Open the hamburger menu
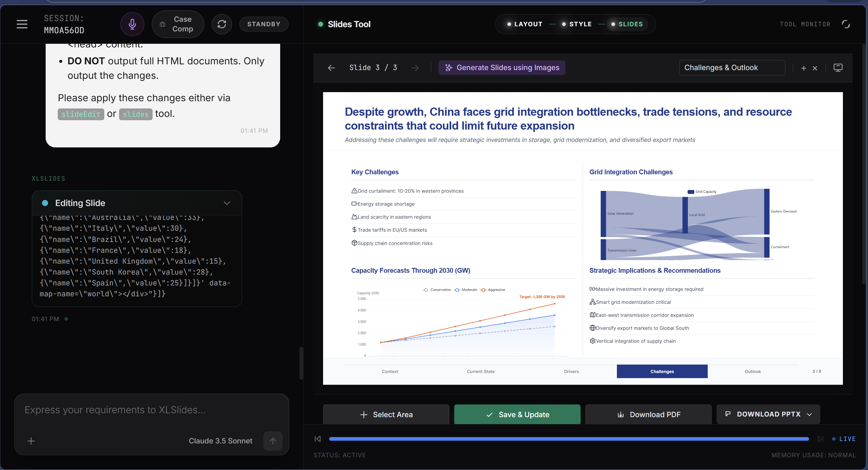Image resolution: width=868 pixels, height=470 pixels. (21, 24)
